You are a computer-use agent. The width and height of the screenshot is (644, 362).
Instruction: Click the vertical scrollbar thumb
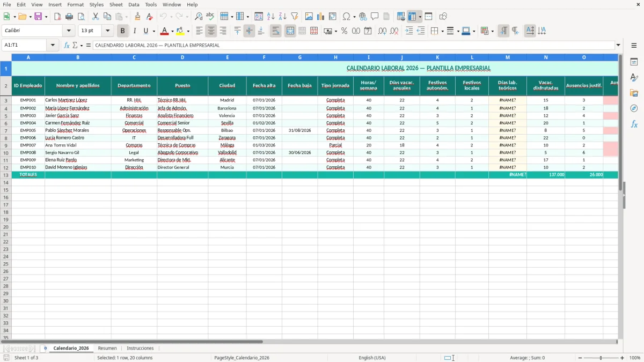(x=620, y=122)
